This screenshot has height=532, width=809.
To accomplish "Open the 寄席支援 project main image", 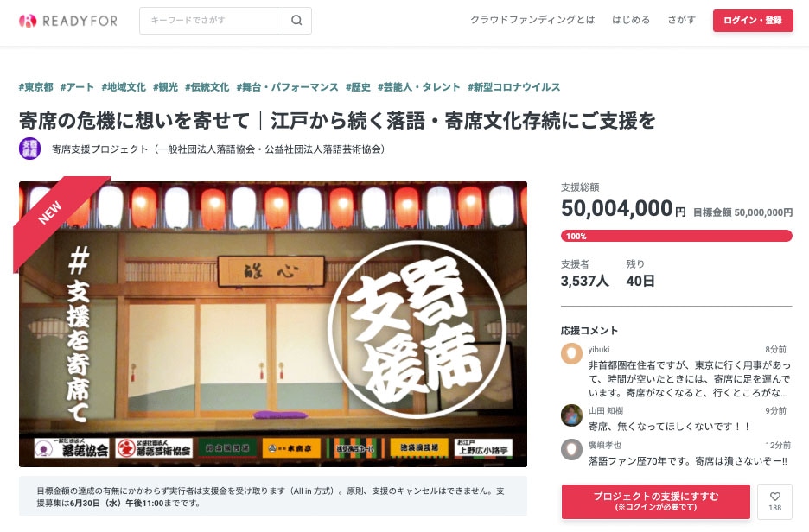I will pyautogui.click(x=273, y=324).
